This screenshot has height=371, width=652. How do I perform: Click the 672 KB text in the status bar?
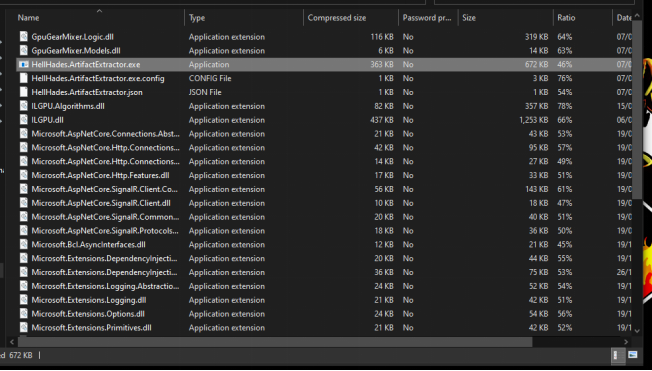pos(20,355)
